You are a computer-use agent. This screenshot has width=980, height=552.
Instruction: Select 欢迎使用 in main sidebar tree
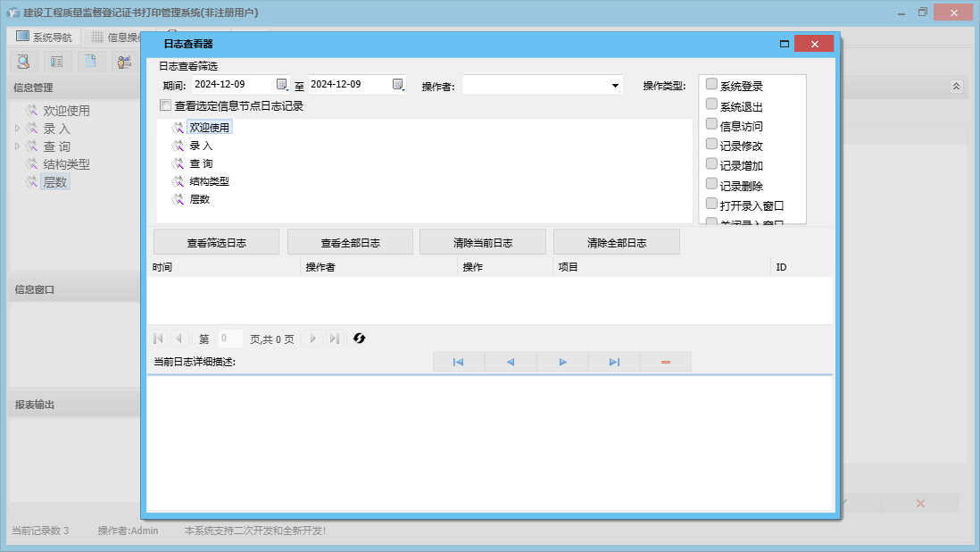pos(66,111)
